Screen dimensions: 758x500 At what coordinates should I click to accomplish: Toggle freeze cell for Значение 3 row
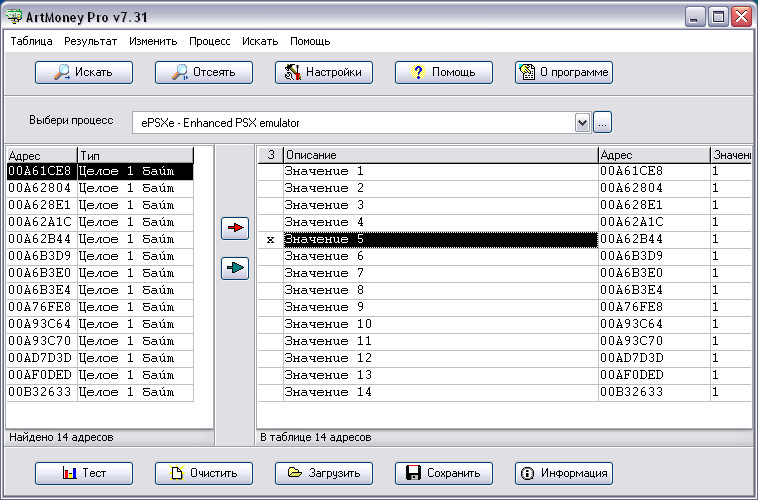pos(270,205)
